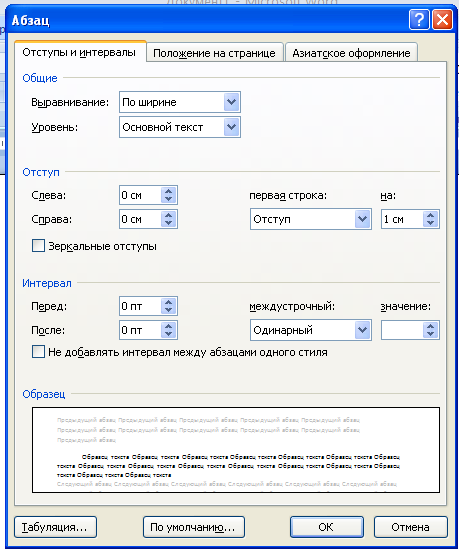Increase the Перед spacing value
The width and height of the screenshot is (459, 550).
tap(168, 302)
